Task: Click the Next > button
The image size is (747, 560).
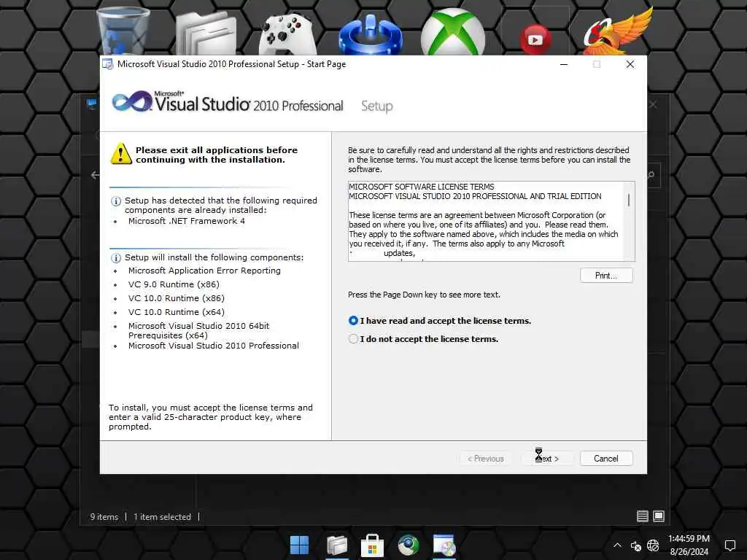Action: coord(547,459)
